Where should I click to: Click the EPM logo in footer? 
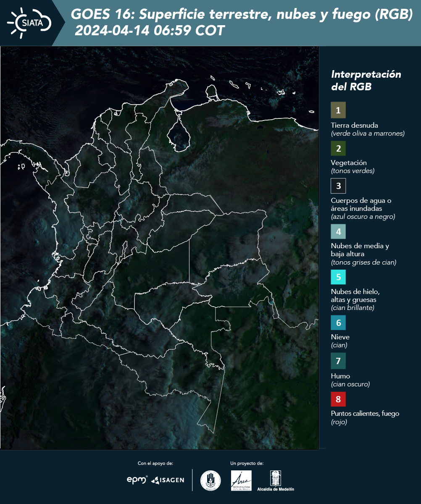[x=137, y=480]
